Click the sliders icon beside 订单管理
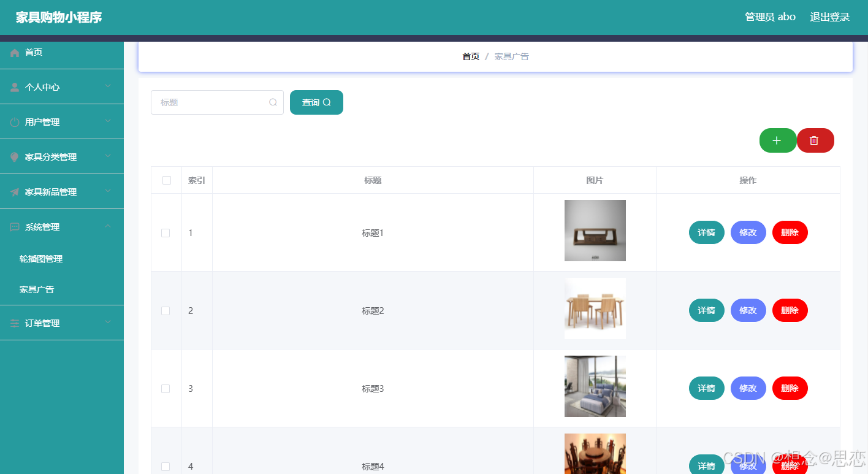Viewport: 868px width, 474px height. 15,323
